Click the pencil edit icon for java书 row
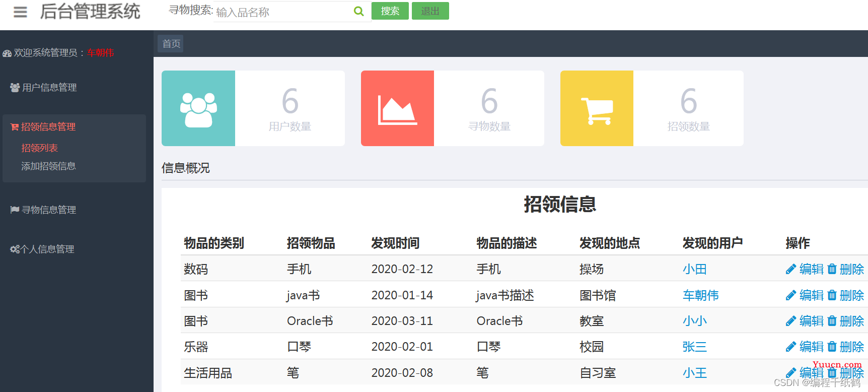868x392 pixels. [x=791, y=295]
